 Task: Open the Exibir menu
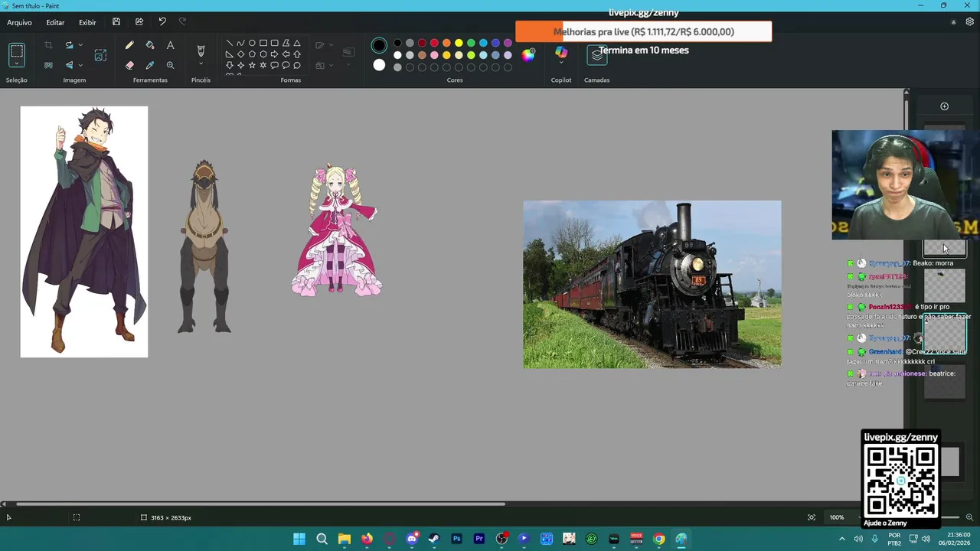pyautogui.click(x=87, y=22)
